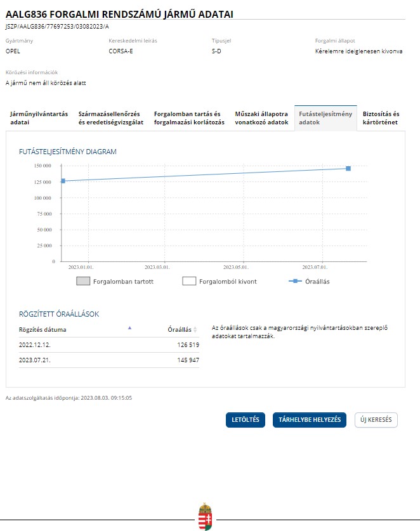Screen dimensions: 420x531
Task: Open the Biztosítás és kártörténet tab
Action: coord(381,118)
